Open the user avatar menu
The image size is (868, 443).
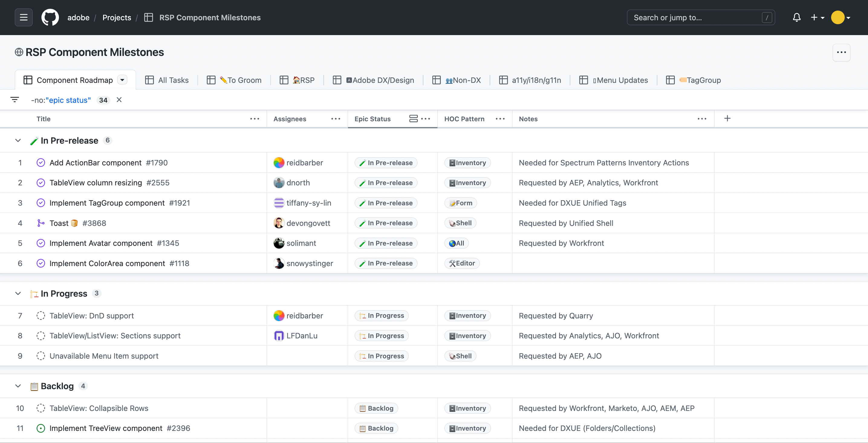pyautogui.click(x=841, y=17)
